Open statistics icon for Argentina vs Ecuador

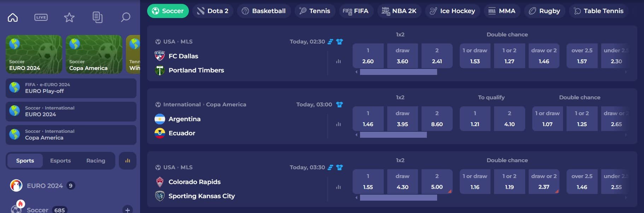pyautogui.click(x=338, y=124)
